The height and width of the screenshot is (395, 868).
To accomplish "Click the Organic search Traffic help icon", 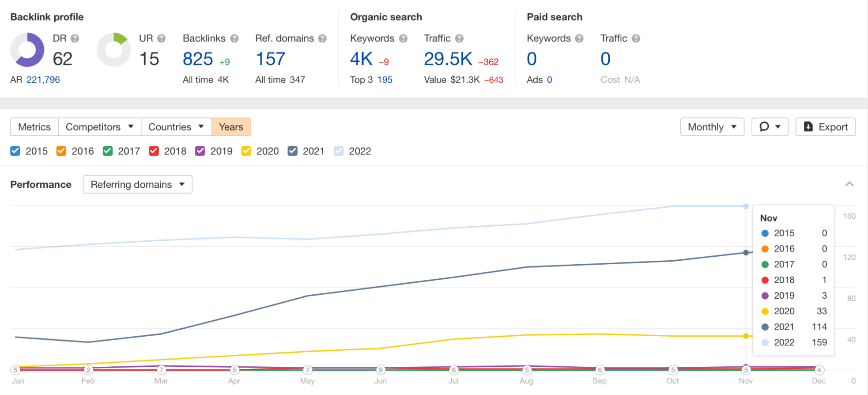I will (459, 38).
